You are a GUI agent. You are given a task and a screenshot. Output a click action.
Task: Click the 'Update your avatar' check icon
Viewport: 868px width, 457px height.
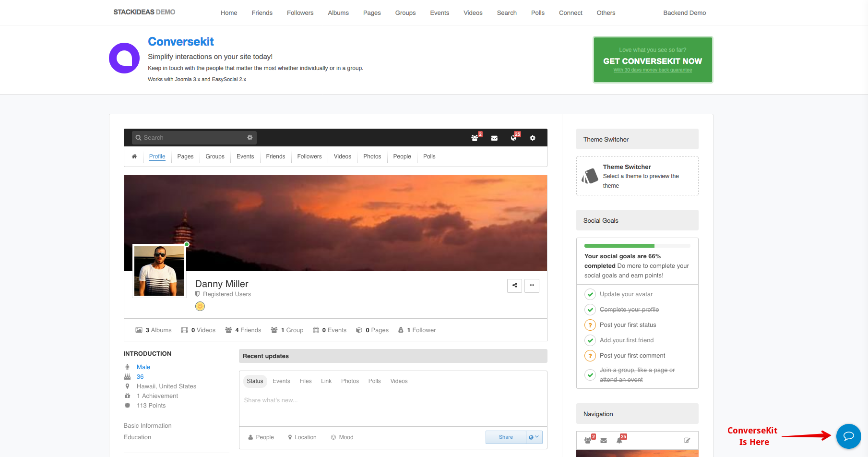(590, 294)
